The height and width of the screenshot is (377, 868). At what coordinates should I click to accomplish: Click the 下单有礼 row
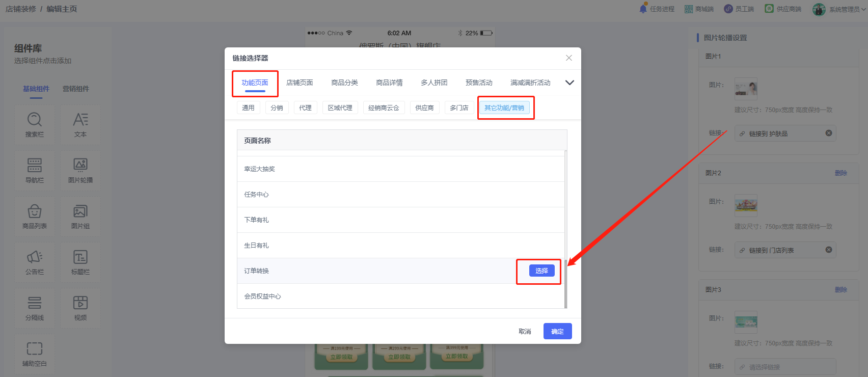point(401,220)
